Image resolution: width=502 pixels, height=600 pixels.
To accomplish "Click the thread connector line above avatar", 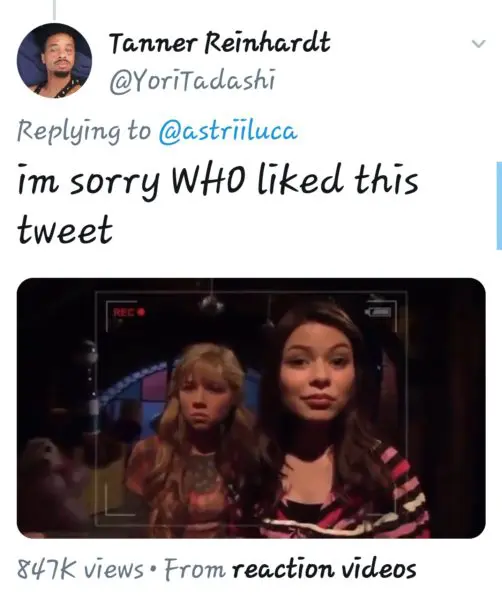I will pos(54,10).
